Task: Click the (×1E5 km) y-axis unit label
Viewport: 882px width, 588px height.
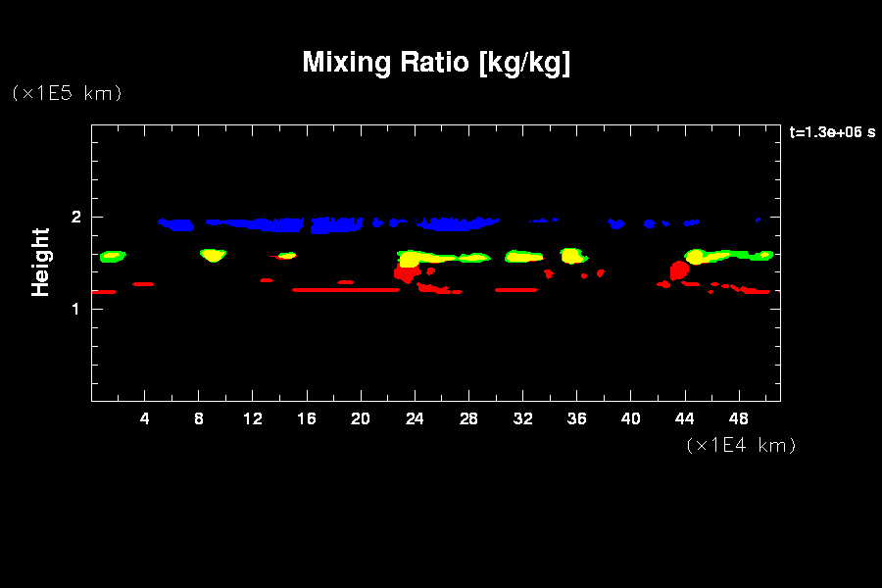Action: [x=67, y=93]
